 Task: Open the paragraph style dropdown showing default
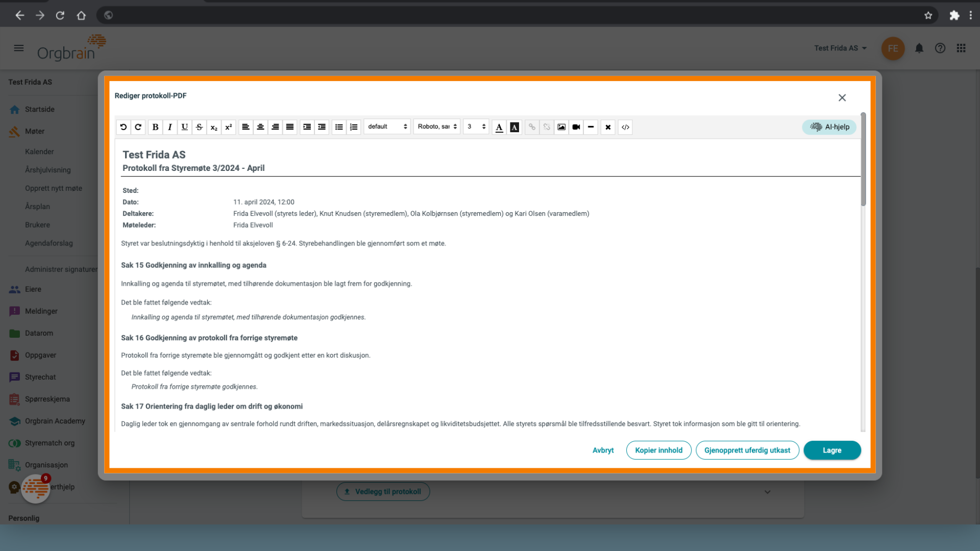(387, 127)
